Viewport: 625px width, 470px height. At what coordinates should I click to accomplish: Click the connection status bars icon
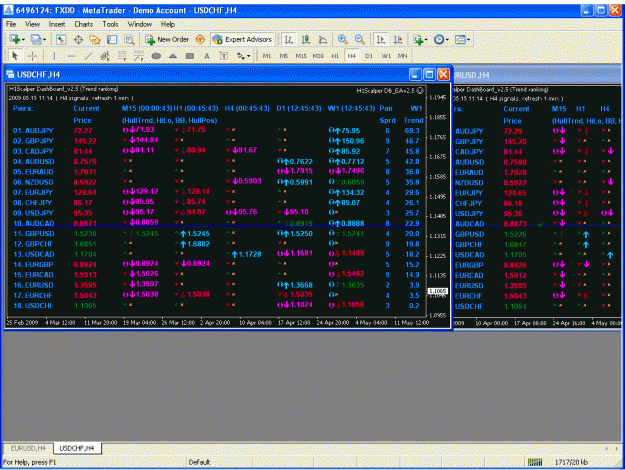[535, 462]
